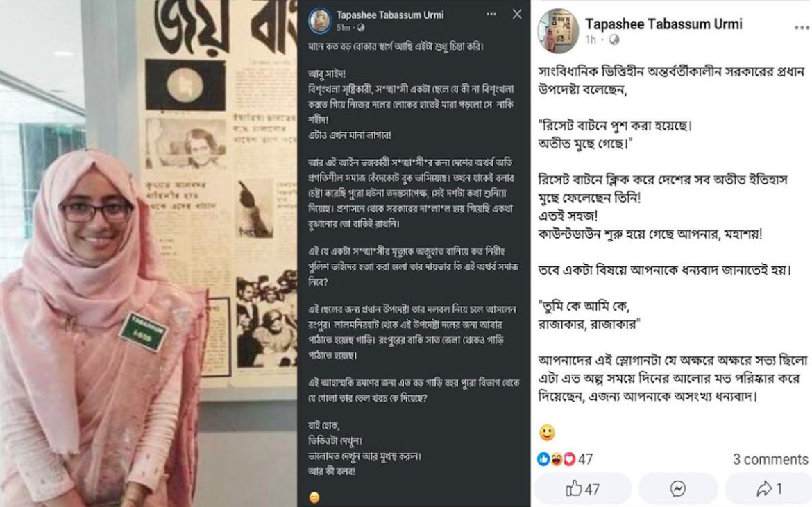
Task: Open the three-dots post options menu
Action: tap(491, 15)
